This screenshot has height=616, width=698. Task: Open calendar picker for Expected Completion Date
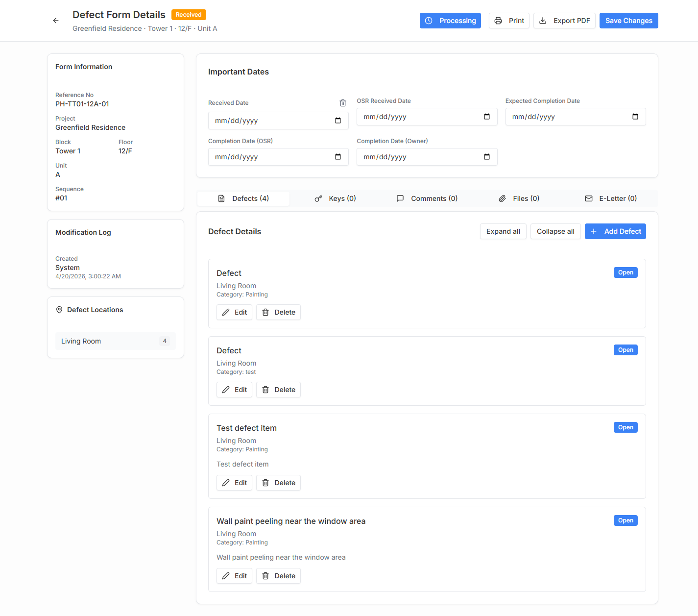point(635,117)
